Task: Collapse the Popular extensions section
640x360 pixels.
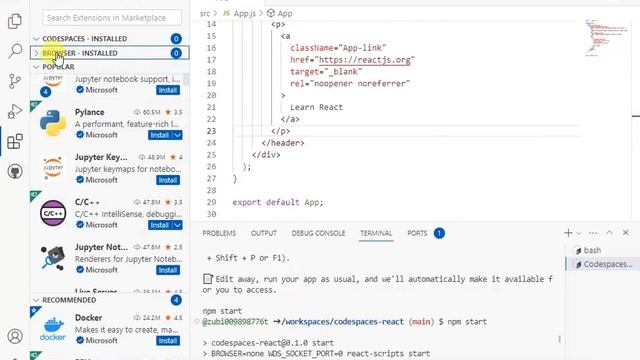Action: [110, 67]
